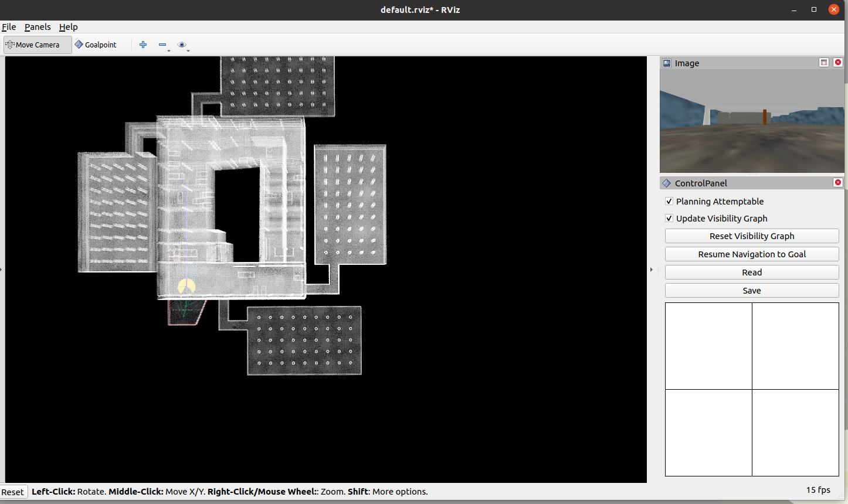Float the Image panel with undock icon
Image resolution: width=848 pixels, height=504 pixels.
824,63
